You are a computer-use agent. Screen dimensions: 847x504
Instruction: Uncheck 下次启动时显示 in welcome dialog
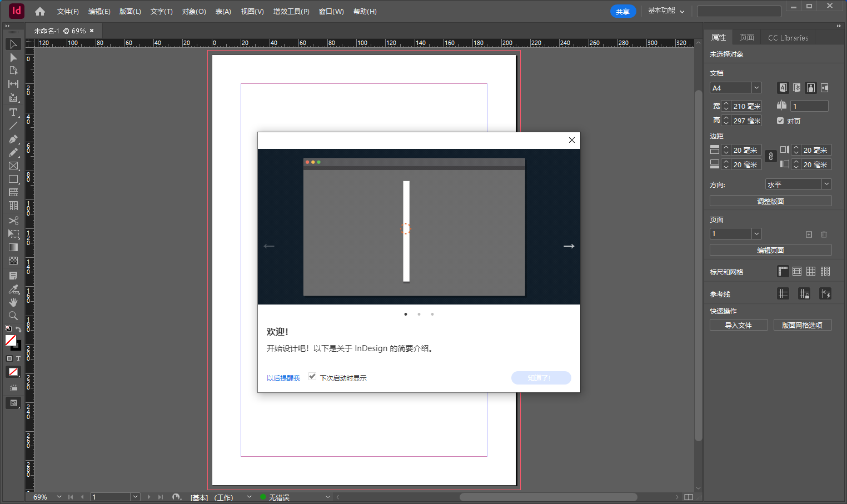click(312, 376)
